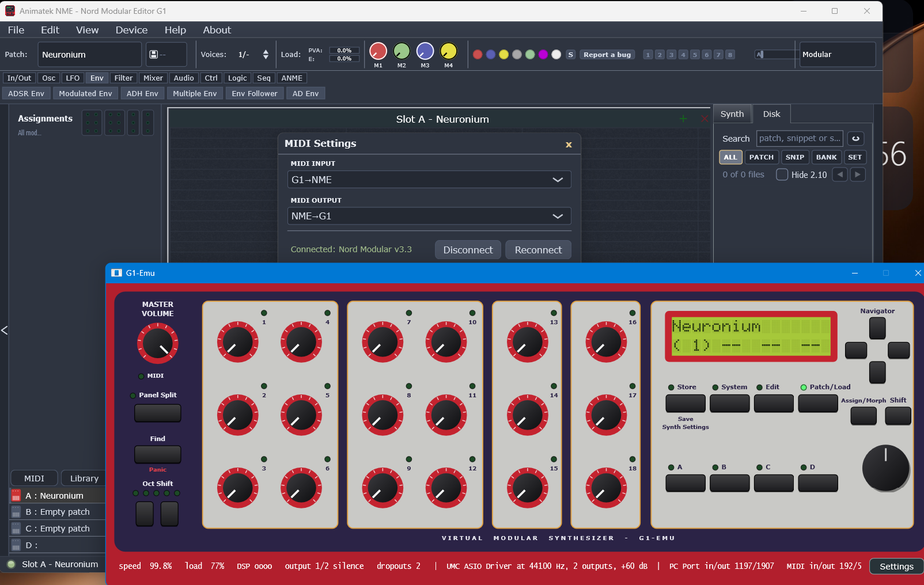Toggle the PATCH filter button

pyautogui.click(x=761, y=157)
